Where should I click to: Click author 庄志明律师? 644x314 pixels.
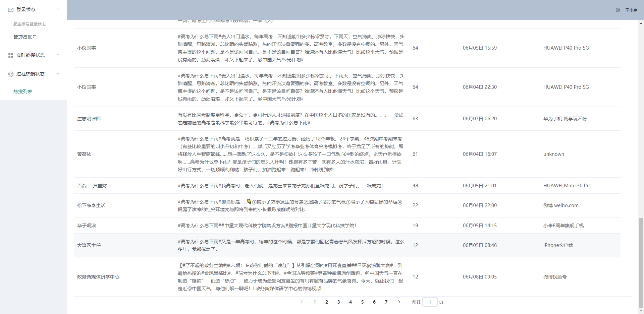click(89, 119)
